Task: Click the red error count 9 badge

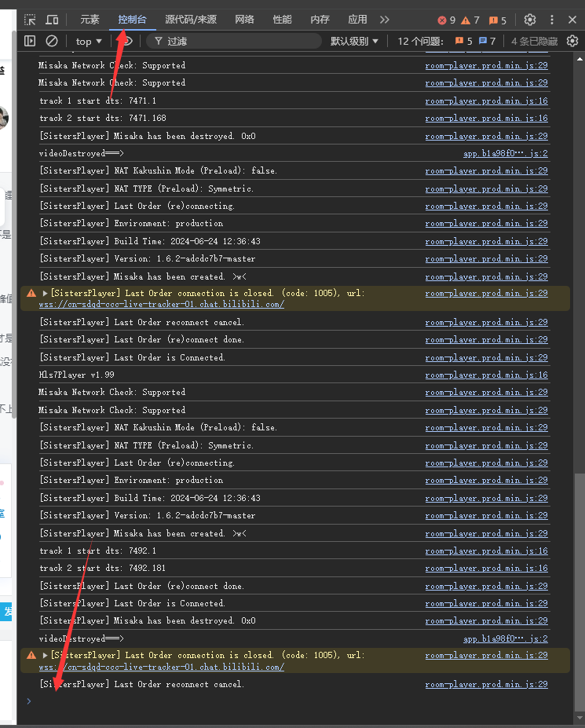Action: coord(447,20)
